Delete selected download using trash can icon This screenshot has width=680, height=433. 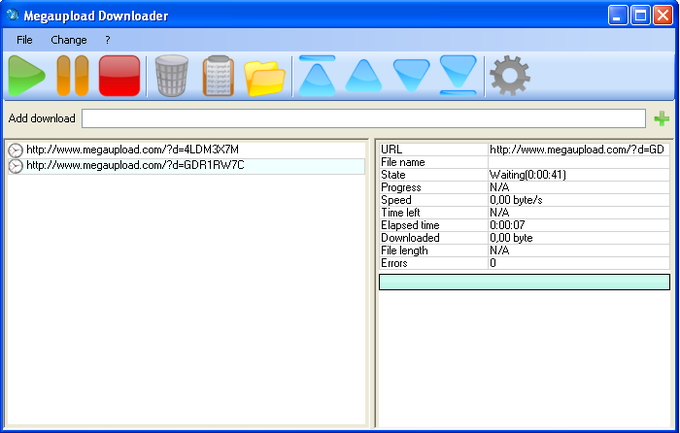pos(172,75)
